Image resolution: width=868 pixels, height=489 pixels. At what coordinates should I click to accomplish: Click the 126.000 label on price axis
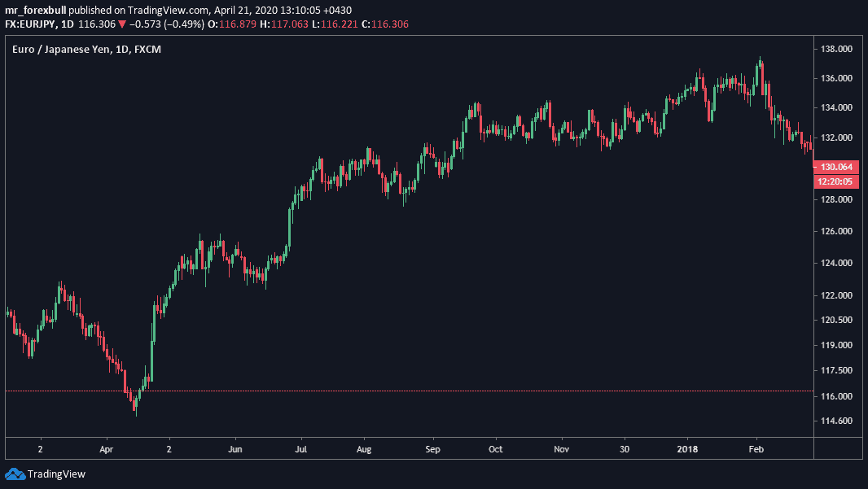836,231
